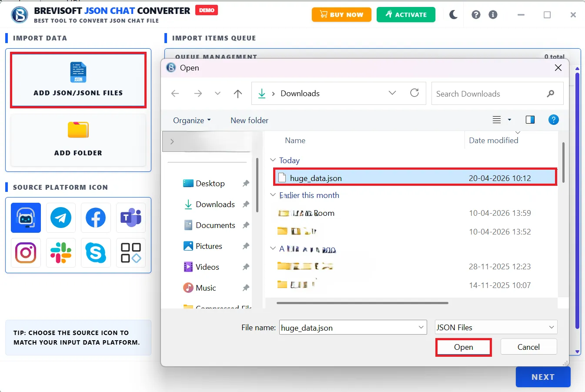The height and width of the screenshot is (392, 585).
Task: Collapse the Earlier this month group
Action: [273, 195]
